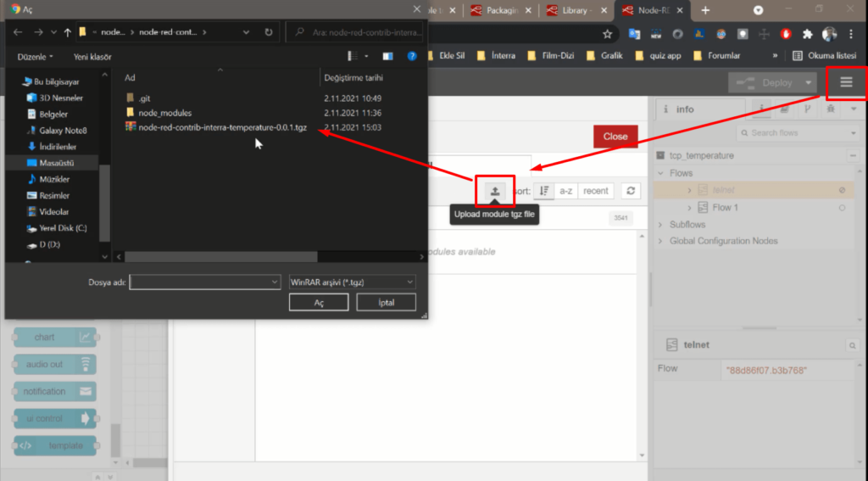Open the Node-RED hamburger main menu
The image size is (868, 481).
pos(846,82)
